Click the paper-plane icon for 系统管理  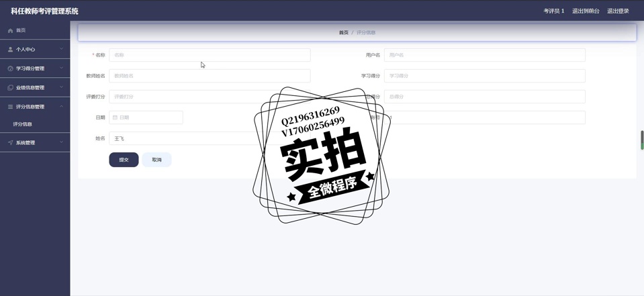tap(10, 142)
